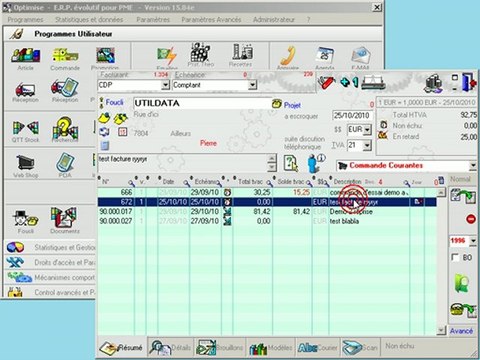Click the exit door icon
Viewport: 480px width, 360px height.
pos(469,82)
